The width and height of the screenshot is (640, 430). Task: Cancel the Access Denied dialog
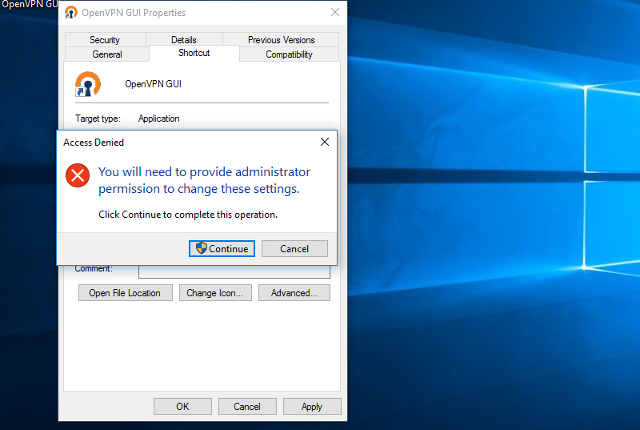click(294, 248)
